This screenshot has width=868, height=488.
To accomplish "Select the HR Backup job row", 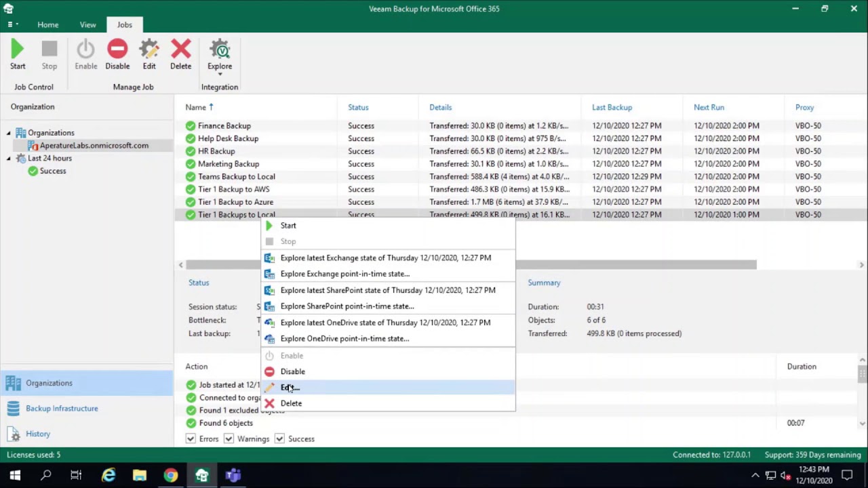I will (x=521, y=151).
